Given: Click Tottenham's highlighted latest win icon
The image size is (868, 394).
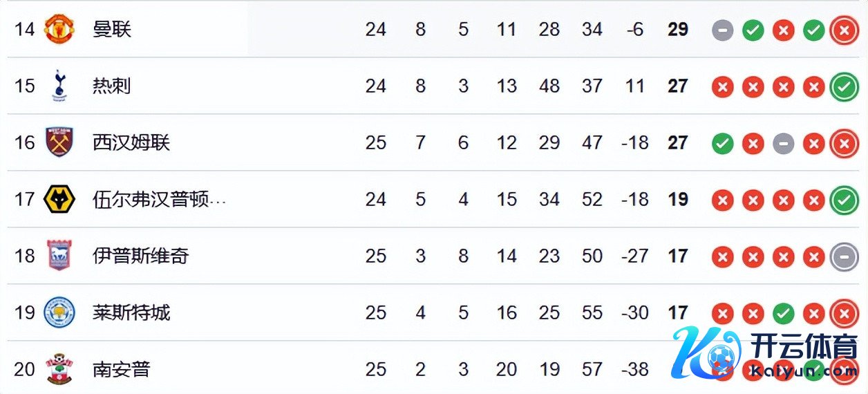Looking at the screenshot, I should tap(844, 86).
